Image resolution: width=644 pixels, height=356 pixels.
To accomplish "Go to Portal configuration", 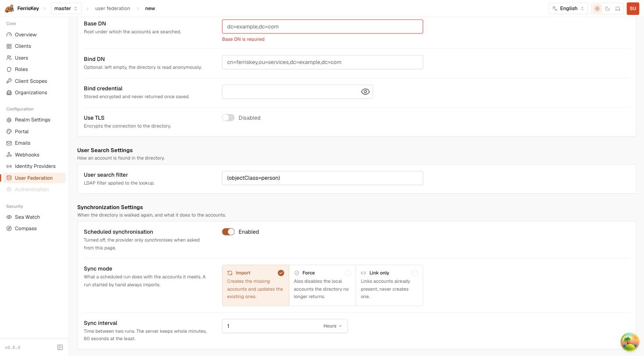I will tap(34, 132).
